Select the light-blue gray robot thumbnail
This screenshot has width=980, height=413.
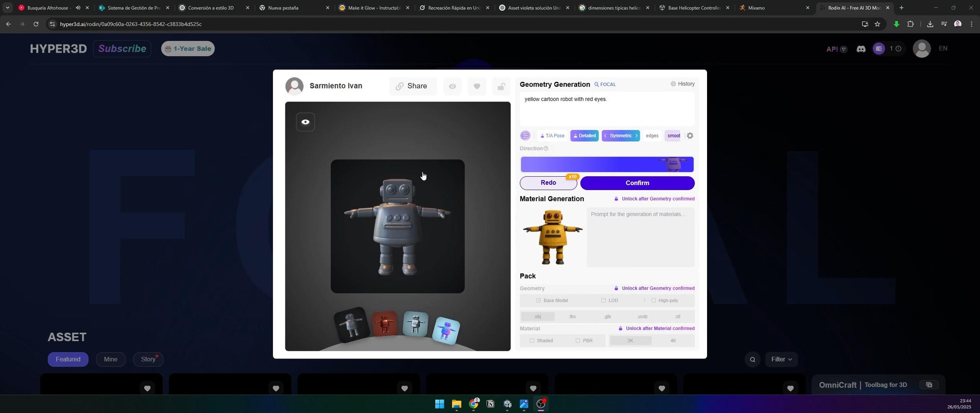tap(416, 323)
